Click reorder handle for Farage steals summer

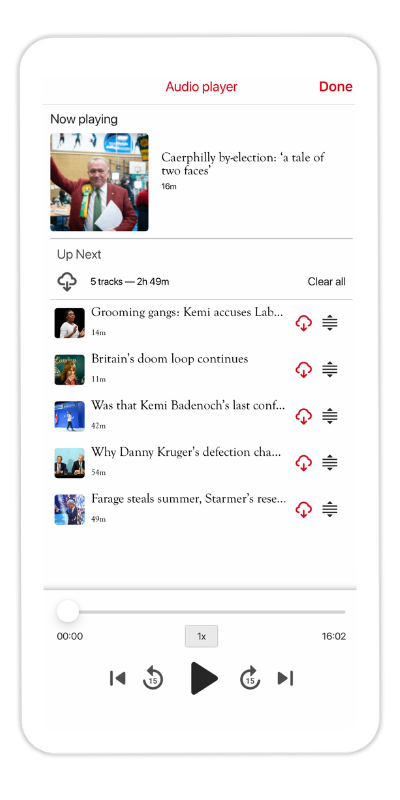pos(330,509)
